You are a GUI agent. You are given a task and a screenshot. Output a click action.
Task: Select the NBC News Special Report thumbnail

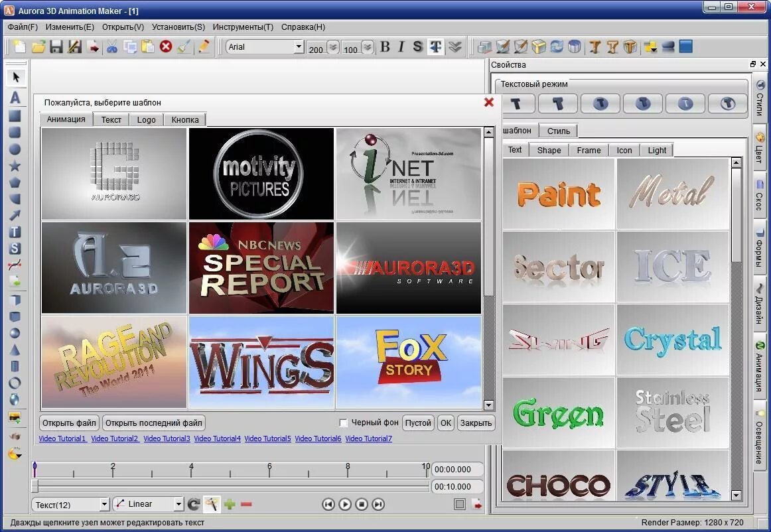point(261,268)
